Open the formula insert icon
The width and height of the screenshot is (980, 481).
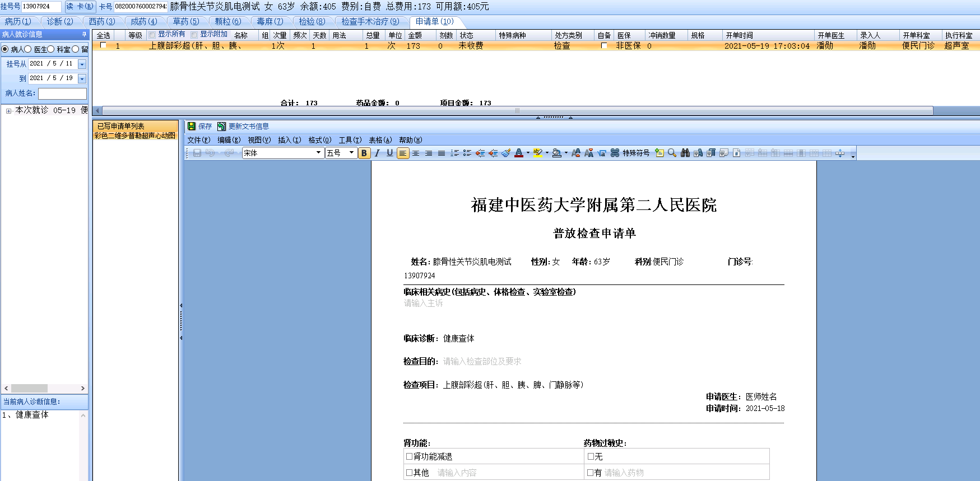[602, 153]
